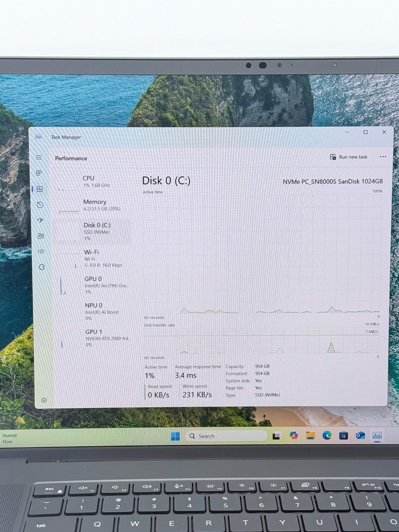Click the 'Disk 0 (C:)' large heading
This screenshot has width=399, height=532.
166,181
